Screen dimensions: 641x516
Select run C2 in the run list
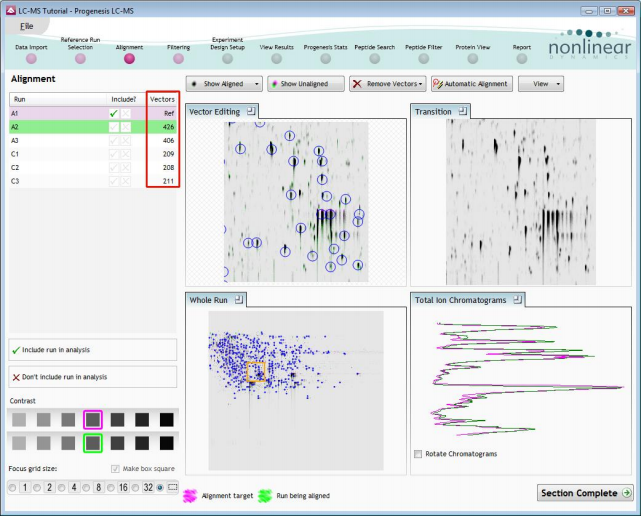(93, 168)
